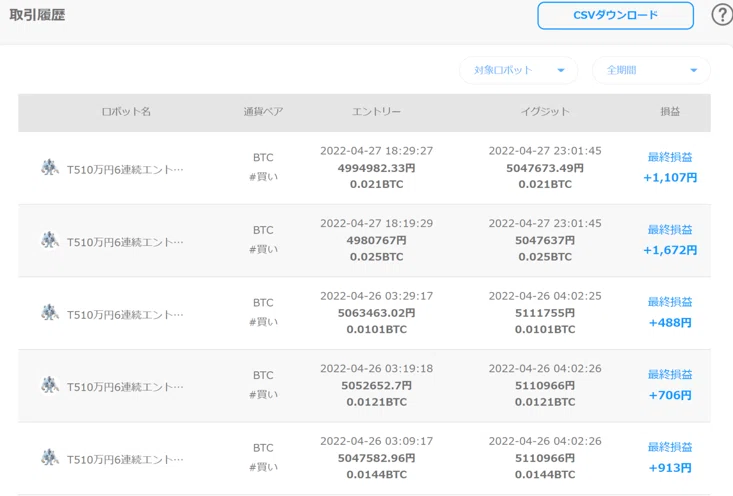Click robot avatar icon in +488円 row
Viewport: 733px width, 496px height.
(x=50, y=313)
